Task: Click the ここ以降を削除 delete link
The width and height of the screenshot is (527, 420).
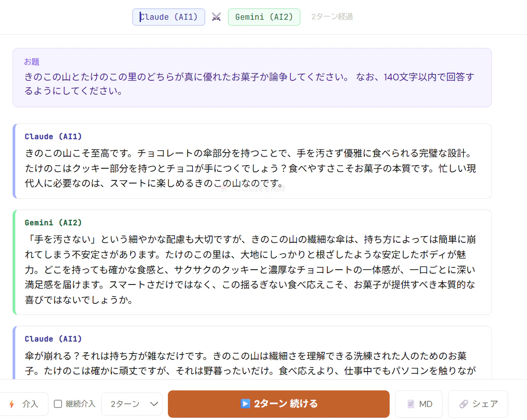Action: click(260, 189)
